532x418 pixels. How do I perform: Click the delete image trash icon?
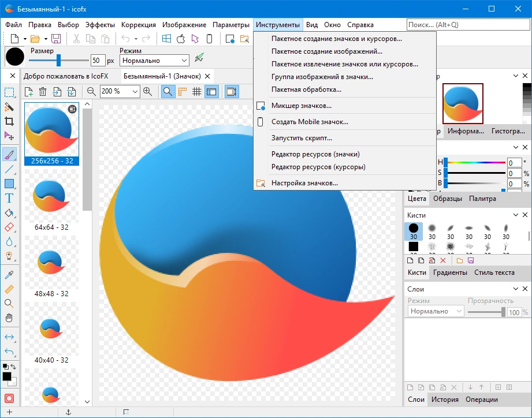(x=43, y=92)
